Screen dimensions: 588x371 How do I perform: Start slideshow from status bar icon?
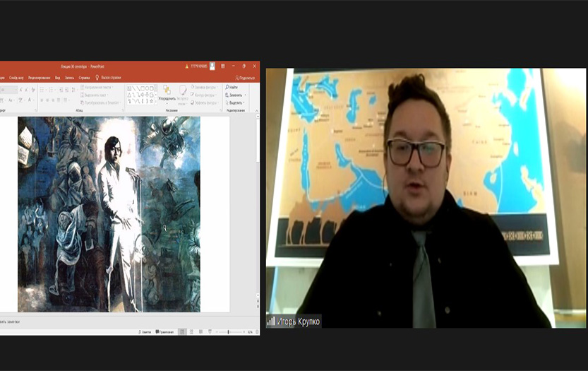[210, 331]
